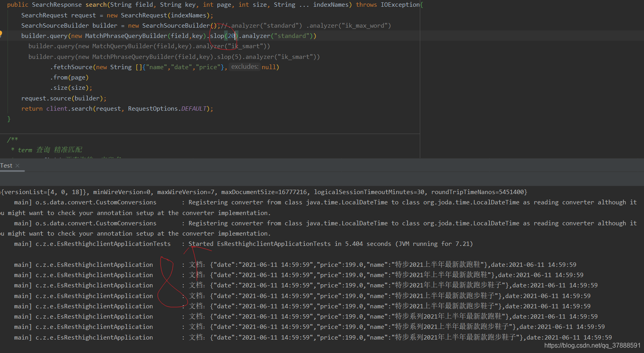Place cursor on 'new SearchRequest(indexNames)' line
644x353 pixels.
click(x=117, y=15)
